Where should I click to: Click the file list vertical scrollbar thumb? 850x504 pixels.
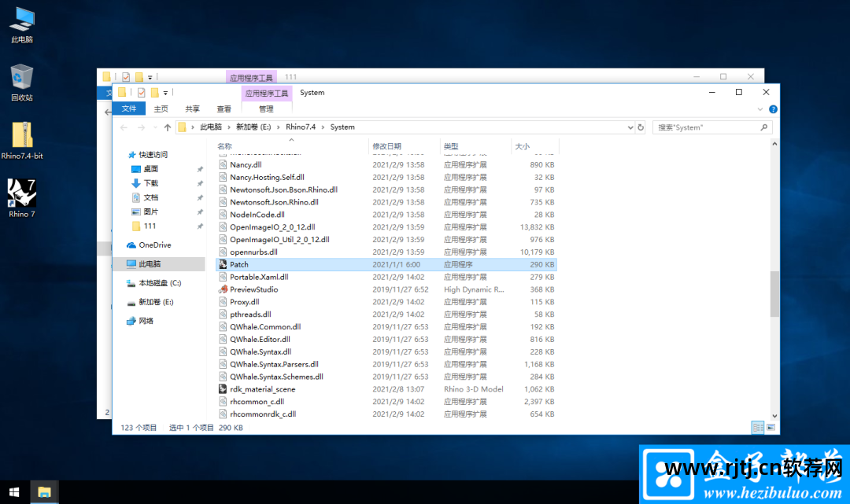click(774, 295)
